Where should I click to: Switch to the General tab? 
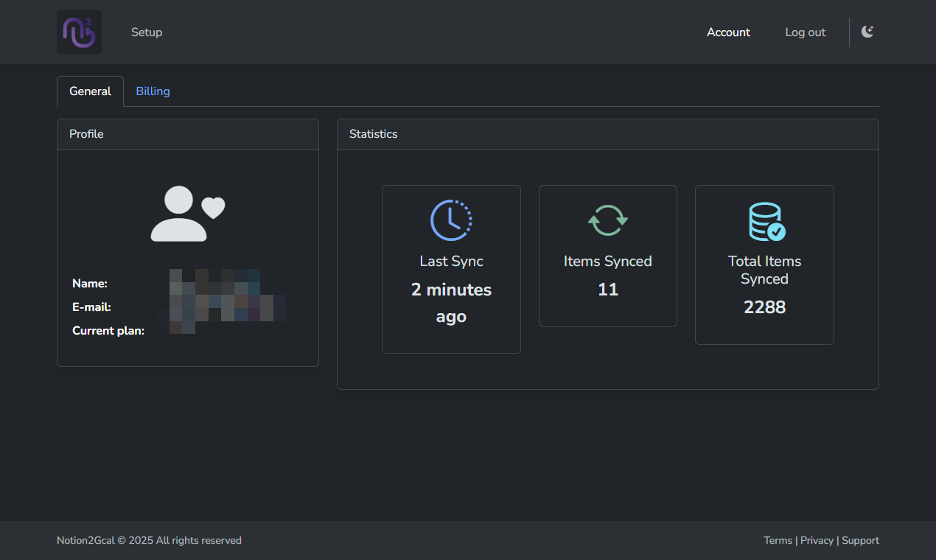pos(90,91)
